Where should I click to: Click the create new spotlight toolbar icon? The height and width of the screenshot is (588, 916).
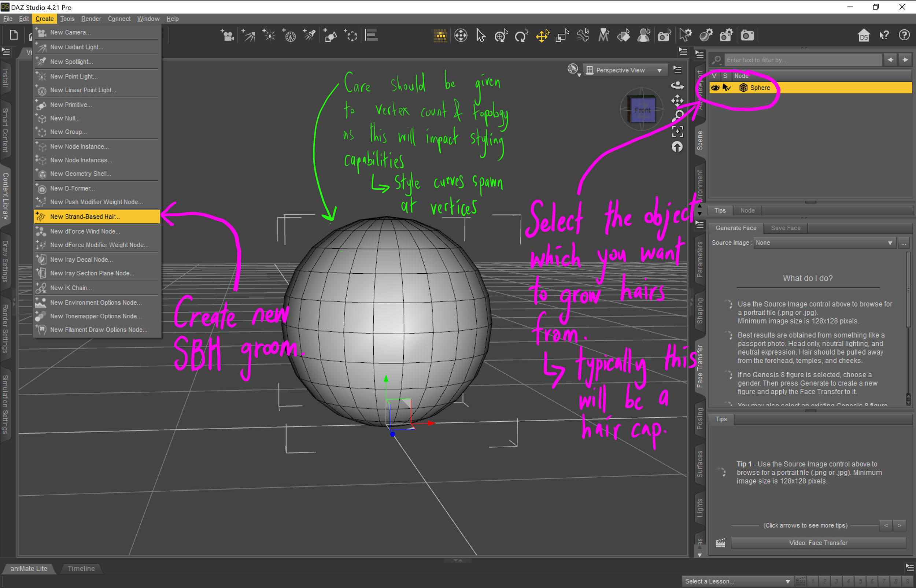point(309,36)
